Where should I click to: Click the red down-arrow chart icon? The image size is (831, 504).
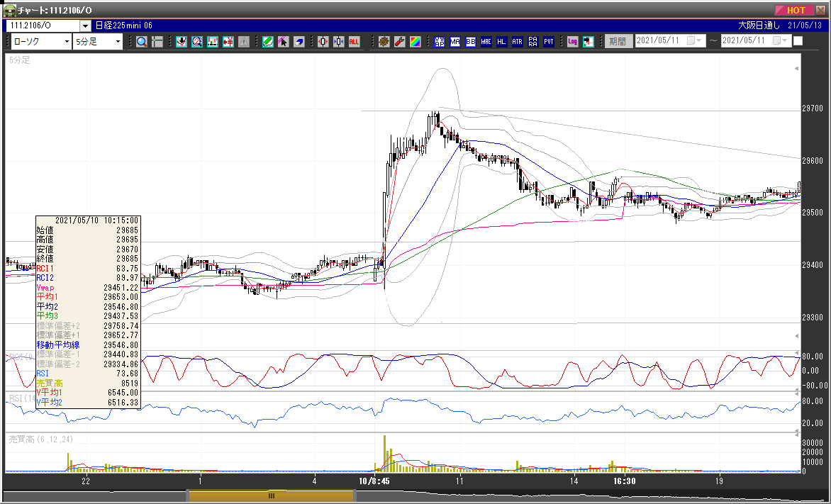point(182,41)
